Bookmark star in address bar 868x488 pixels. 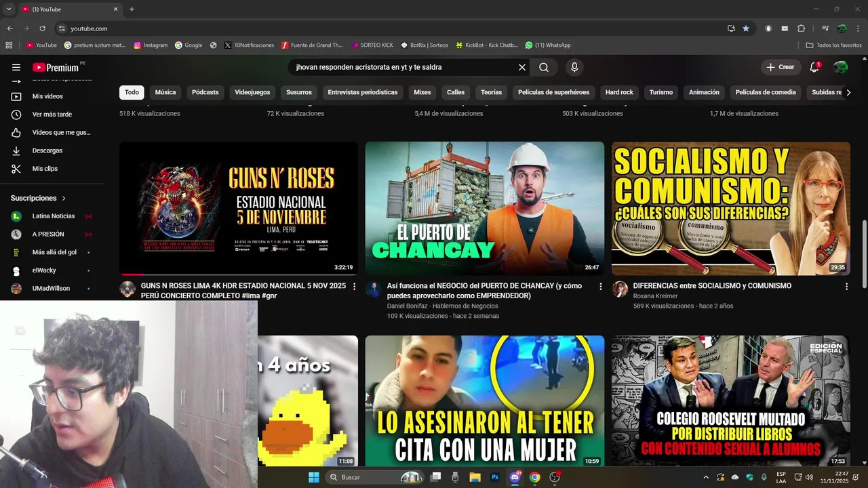click(746, 28)
